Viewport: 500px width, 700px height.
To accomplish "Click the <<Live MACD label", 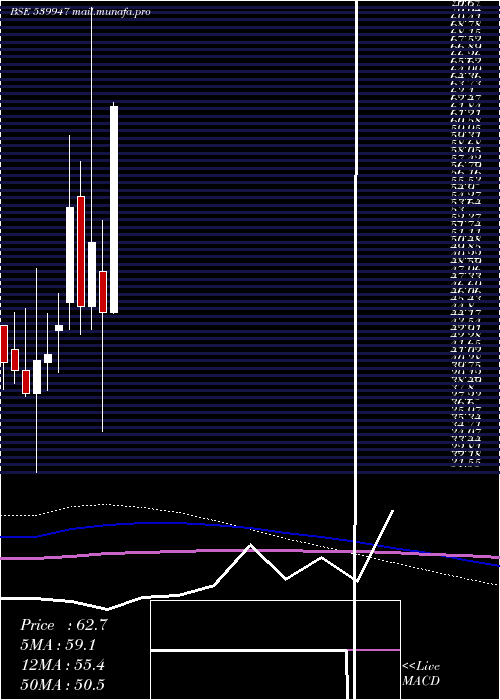I will point(421,674).
